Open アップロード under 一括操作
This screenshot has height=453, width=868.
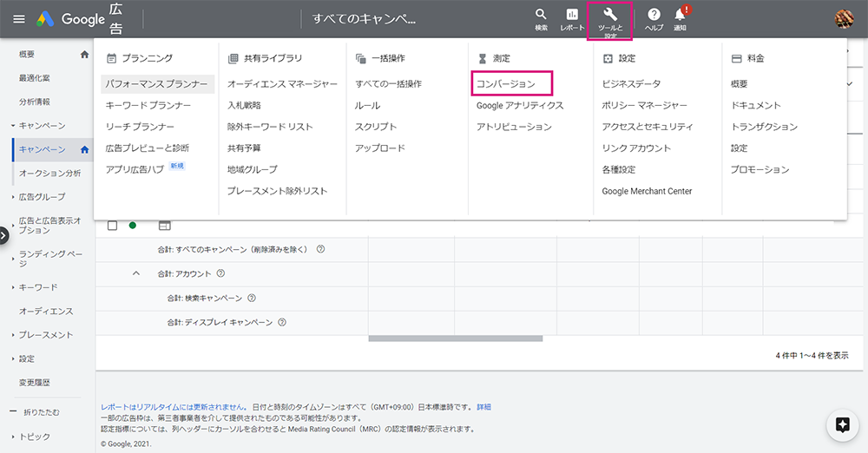[380, 148]
